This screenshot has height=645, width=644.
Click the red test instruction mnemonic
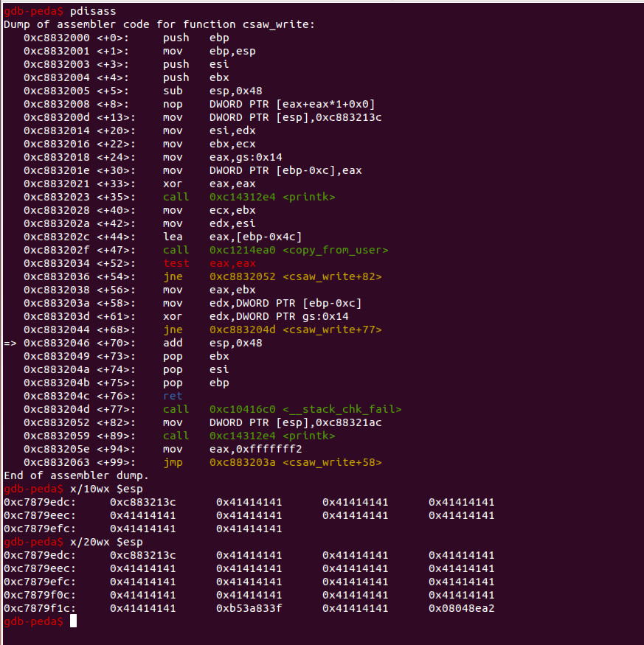point(176,263)
